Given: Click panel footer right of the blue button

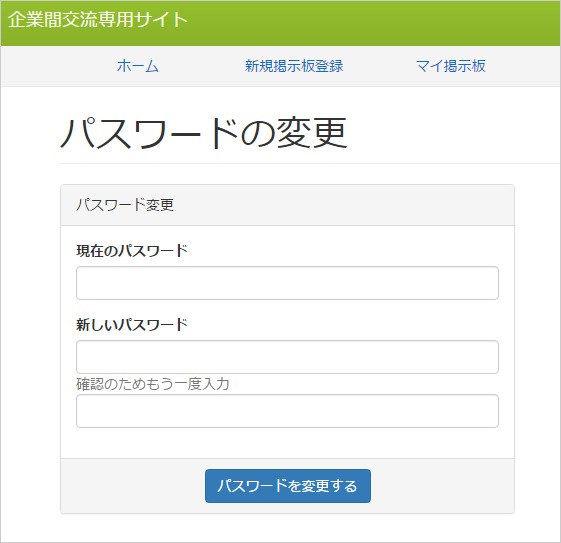Looking at the screenshot, I should tap(442, 486).
